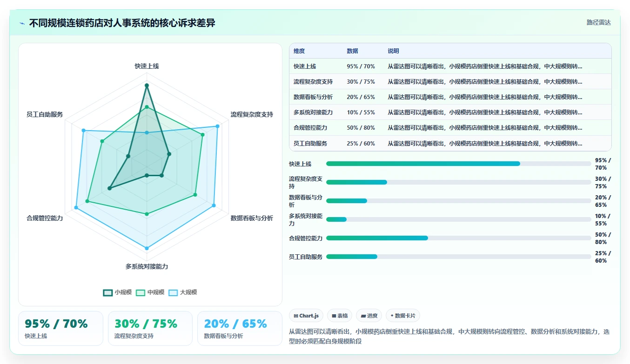
Task: Toggle the 小规模 legend swatch
Action: (x=108, y=292)
